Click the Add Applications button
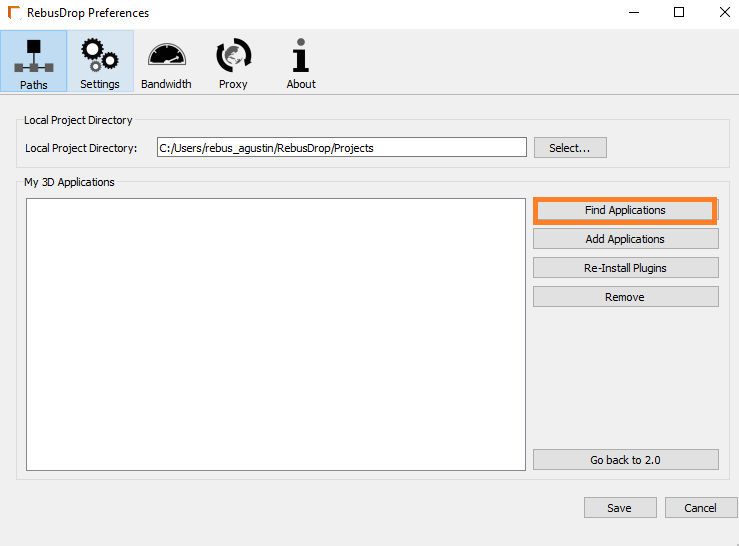The width and height of the screenshot is (739, 546). (x=625, y=239)
